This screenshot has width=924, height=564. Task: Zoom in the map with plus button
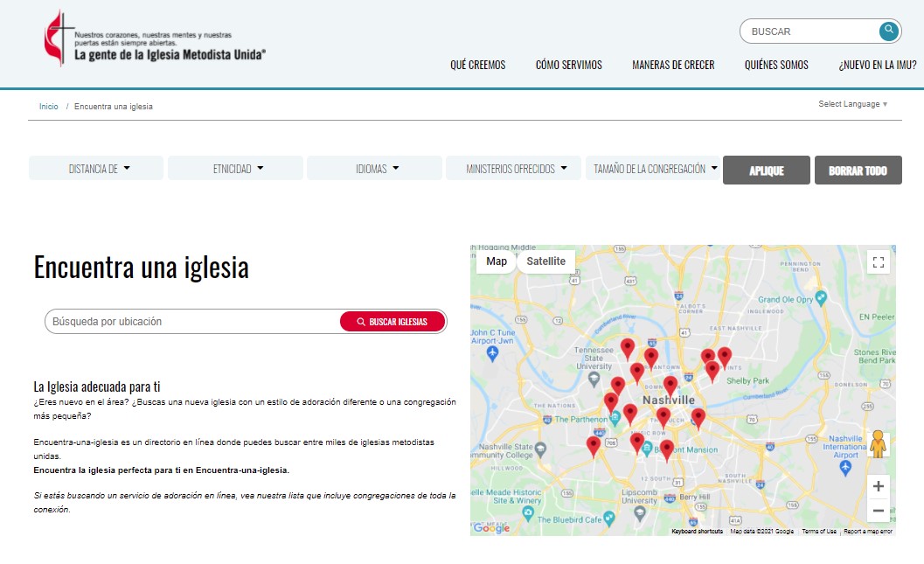tap(878, 487)
